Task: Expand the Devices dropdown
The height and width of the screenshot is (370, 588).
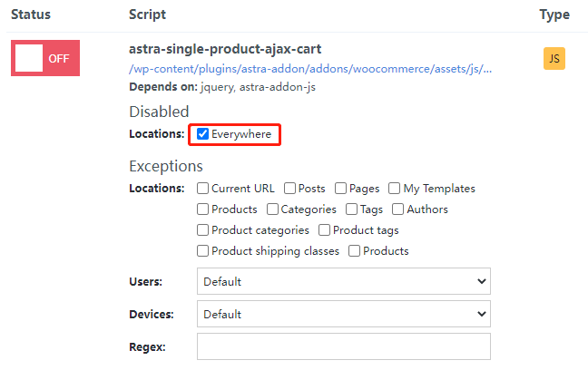Action: pos(343,314)
